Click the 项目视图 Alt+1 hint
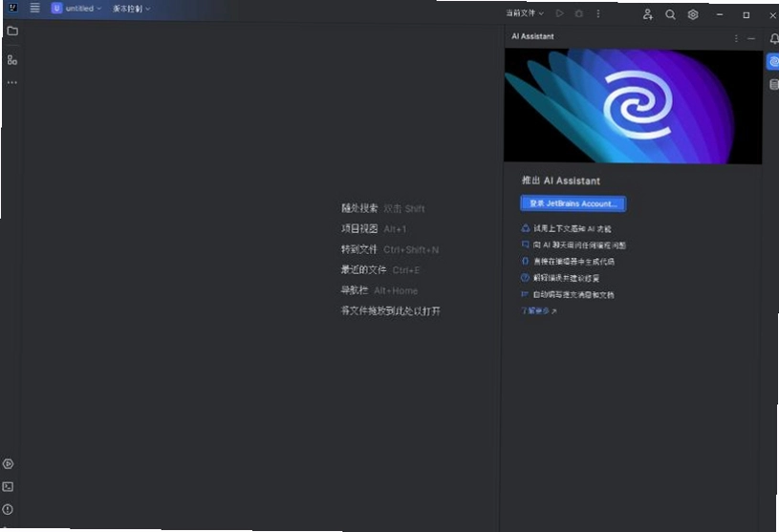The image size is (779, 532). pos(374,229)
